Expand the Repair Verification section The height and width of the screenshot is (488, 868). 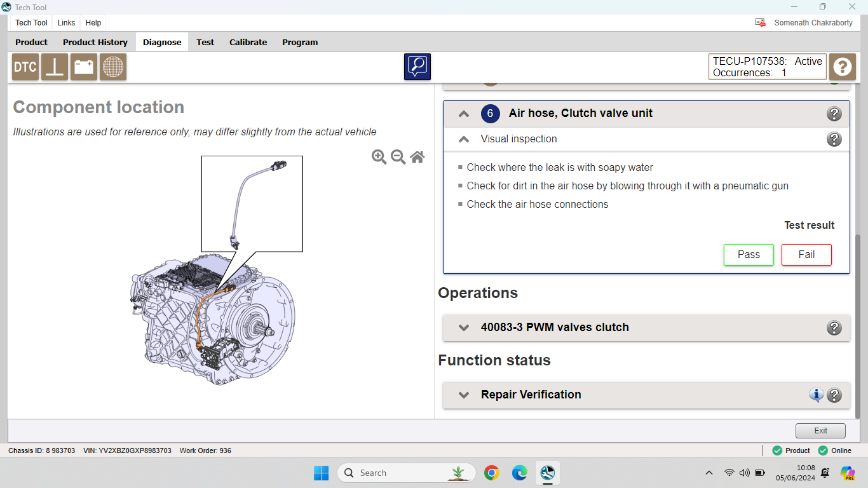pos(464,395)
